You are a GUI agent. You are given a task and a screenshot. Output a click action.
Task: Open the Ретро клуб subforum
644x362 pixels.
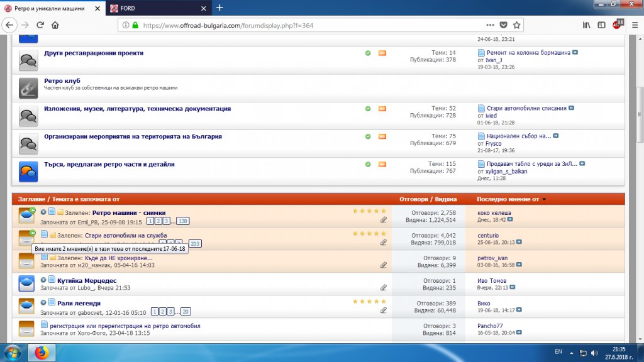point(62,81)
